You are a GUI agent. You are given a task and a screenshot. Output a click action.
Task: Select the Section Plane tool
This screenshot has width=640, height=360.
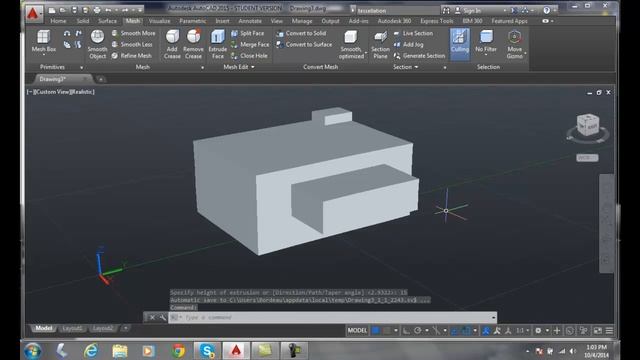[x=380, y=44]
